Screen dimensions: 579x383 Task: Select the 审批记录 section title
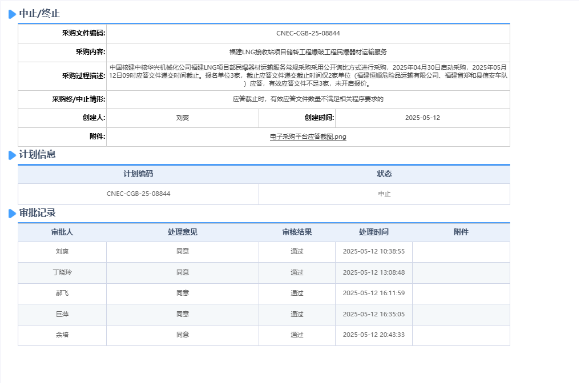click(x=37, y=213)
